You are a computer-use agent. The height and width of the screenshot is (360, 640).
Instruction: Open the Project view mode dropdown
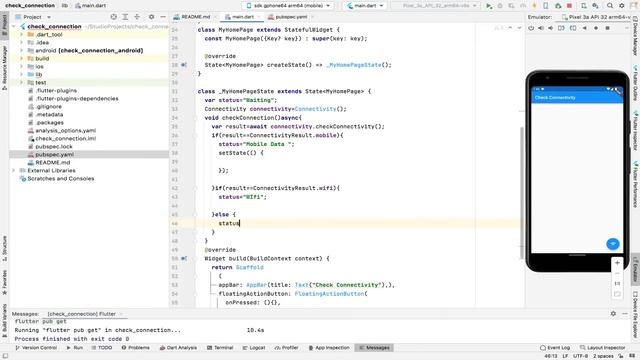coord(33,17)
